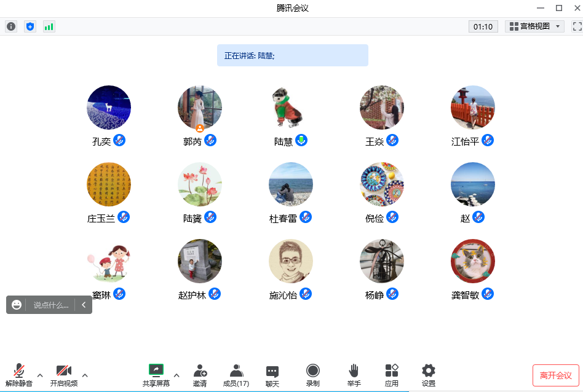583x392 pixels.
Task: Expand video options arrow beside 开启视频
Action: pyautogui.click(x=85, y=375)
